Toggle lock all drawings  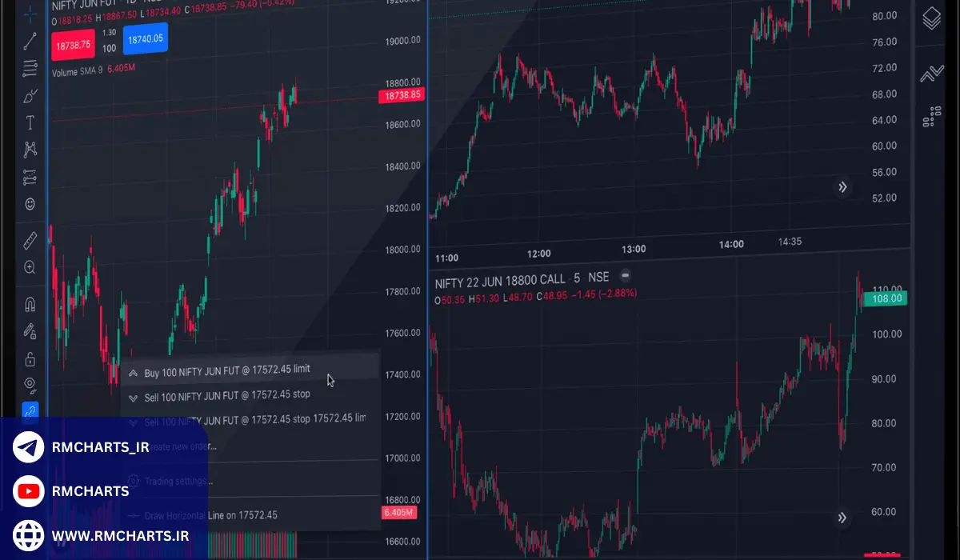tap(30, 358)
